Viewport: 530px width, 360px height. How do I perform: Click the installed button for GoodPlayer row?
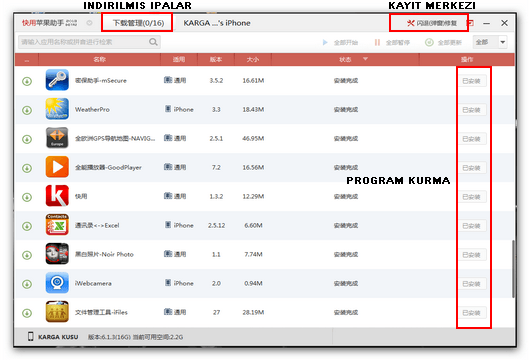(472, 168)
